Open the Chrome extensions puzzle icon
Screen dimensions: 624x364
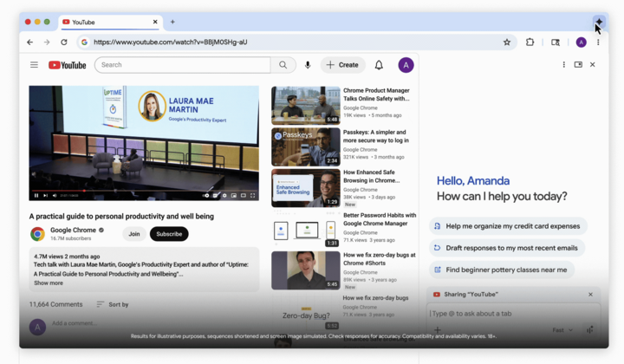point(530,42)
